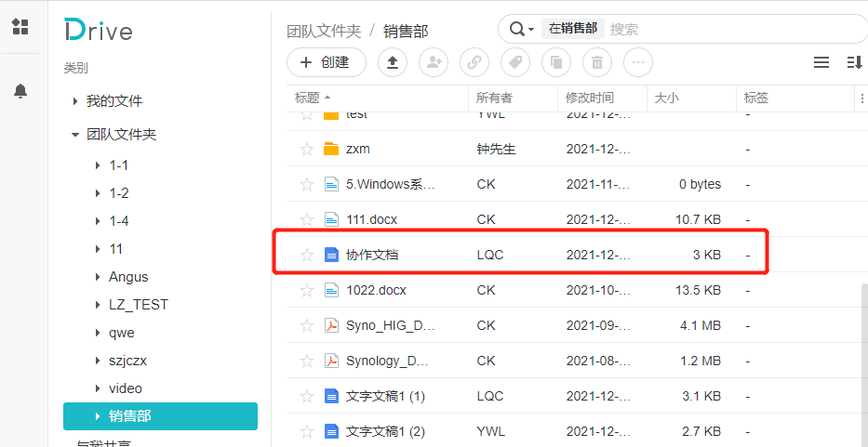The width and height of the screenshot is (868, 447).
Task: Expand the video folder arrow
Action: 98,388
